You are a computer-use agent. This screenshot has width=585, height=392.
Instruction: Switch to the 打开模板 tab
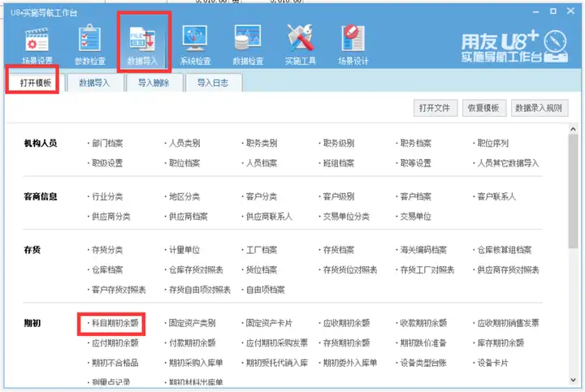pyautogui.click(x=36, y=83)
